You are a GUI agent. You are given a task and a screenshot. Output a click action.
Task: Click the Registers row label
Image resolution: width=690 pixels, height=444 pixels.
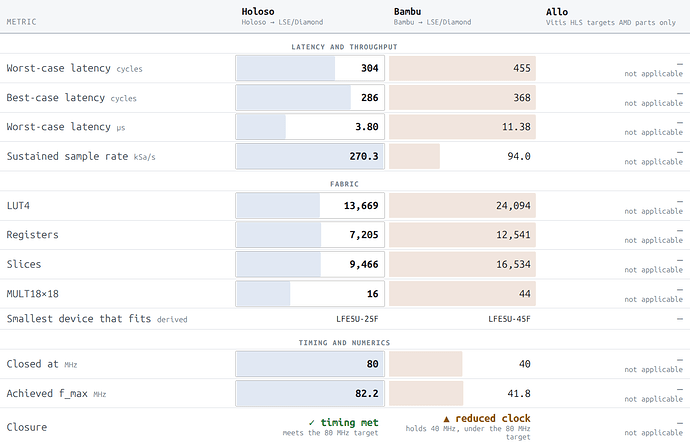32,235
